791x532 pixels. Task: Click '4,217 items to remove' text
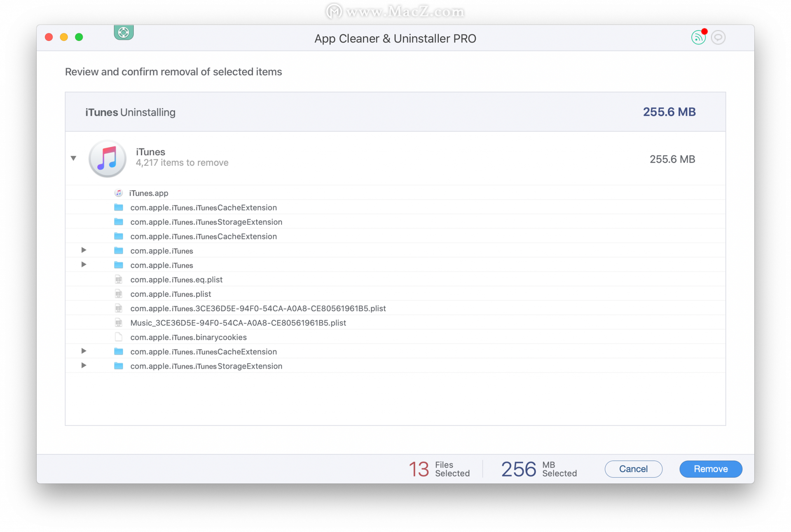182,163
